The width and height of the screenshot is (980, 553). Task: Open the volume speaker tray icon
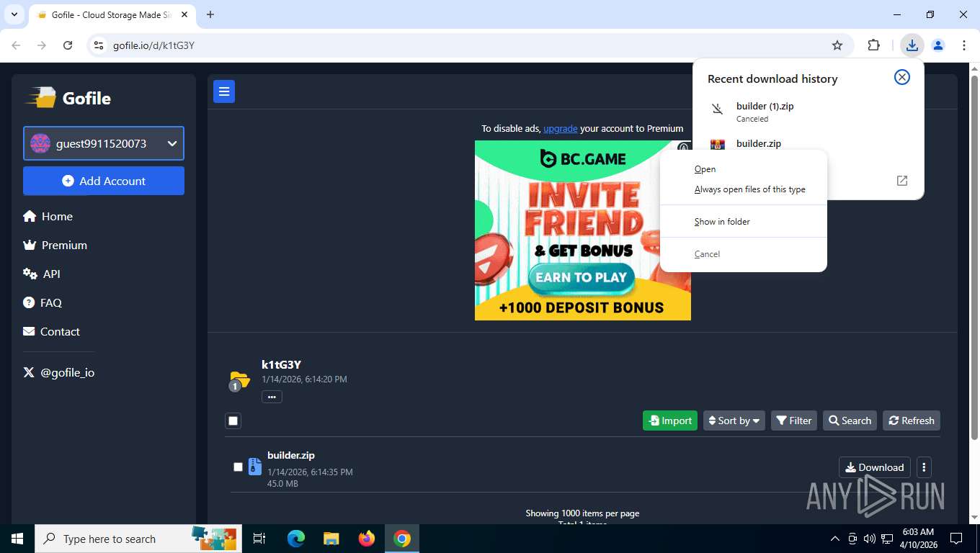[870, 539]
